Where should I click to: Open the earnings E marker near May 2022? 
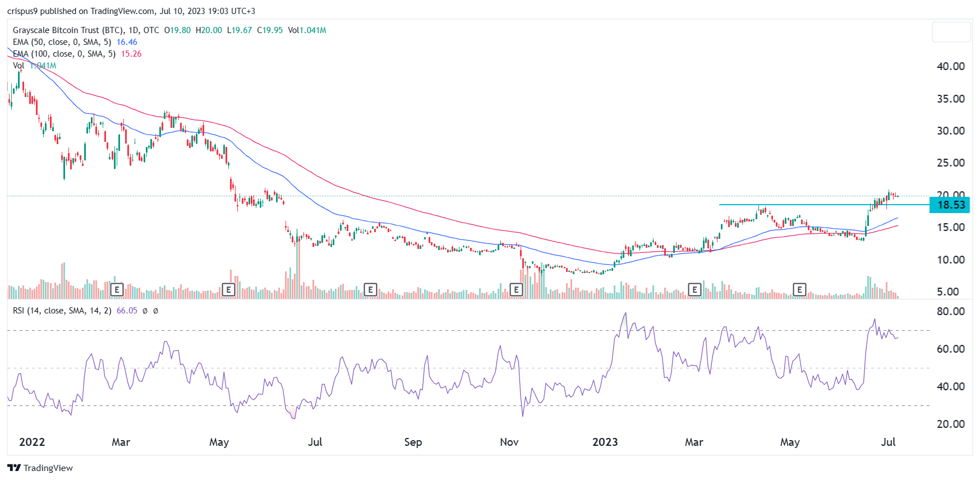click(228, 289)
